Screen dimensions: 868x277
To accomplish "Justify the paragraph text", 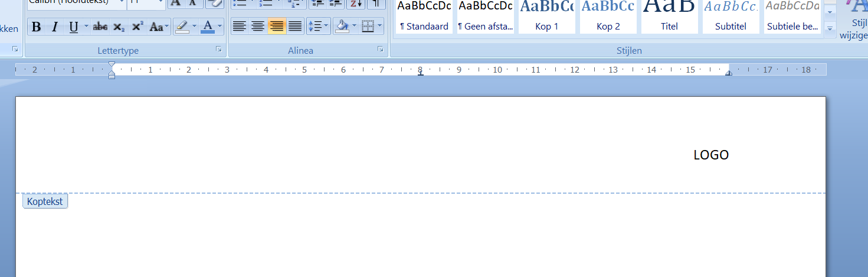I will point(295,26).
